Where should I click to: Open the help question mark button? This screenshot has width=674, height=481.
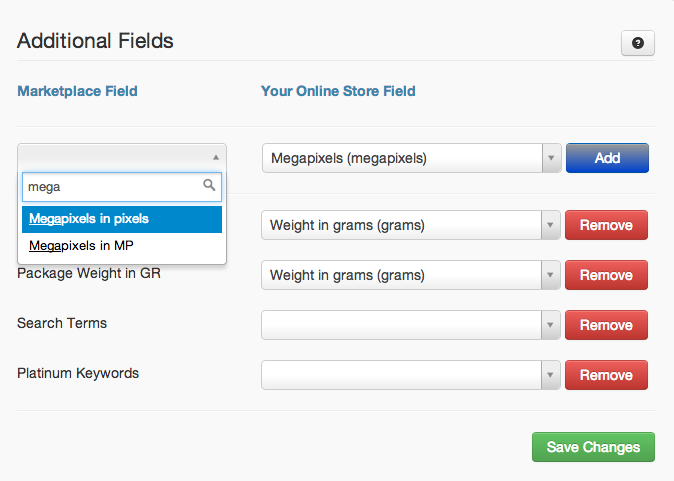637,43
